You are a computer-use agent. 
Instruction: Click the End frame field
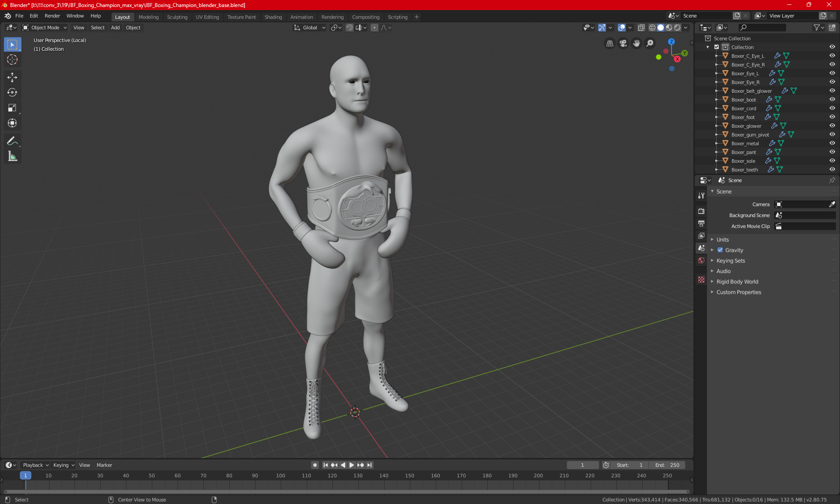pos(667,465)
